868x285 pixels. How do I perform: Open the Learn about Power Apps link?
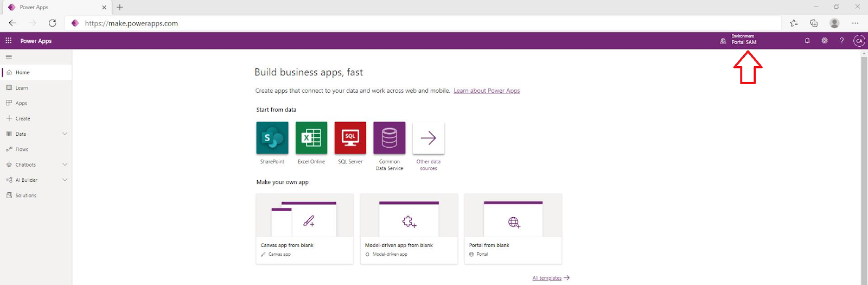487,91
